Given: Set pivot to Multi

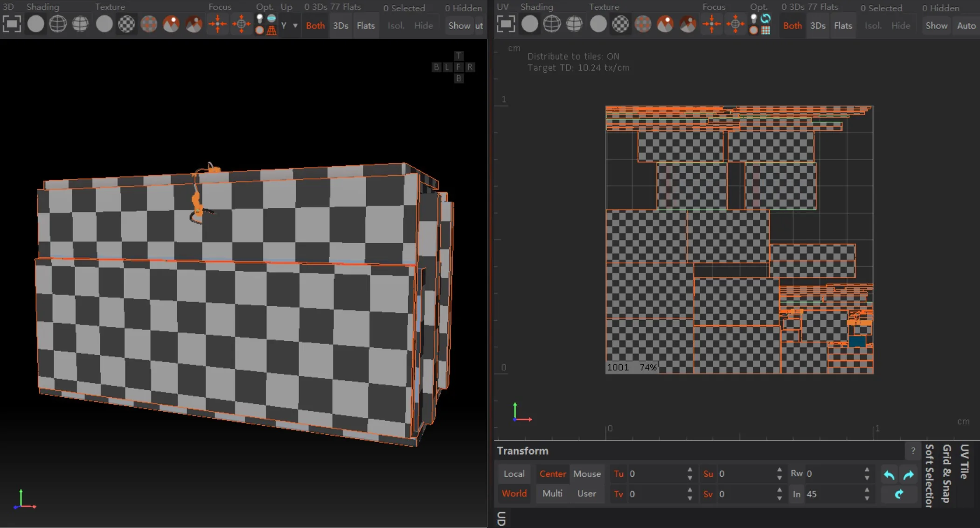Looking at the screenshot, I should [x=552, y=493].
